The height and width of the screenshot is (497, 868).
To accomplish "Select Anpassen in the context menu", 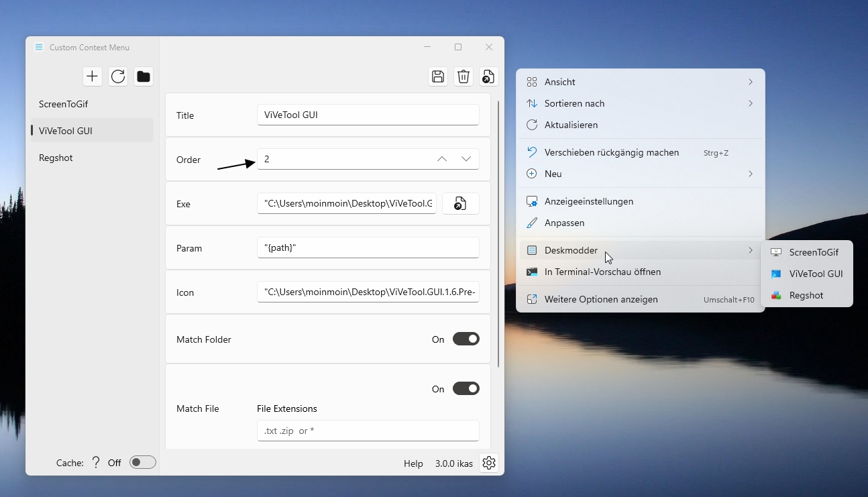I will pos(641,223).
